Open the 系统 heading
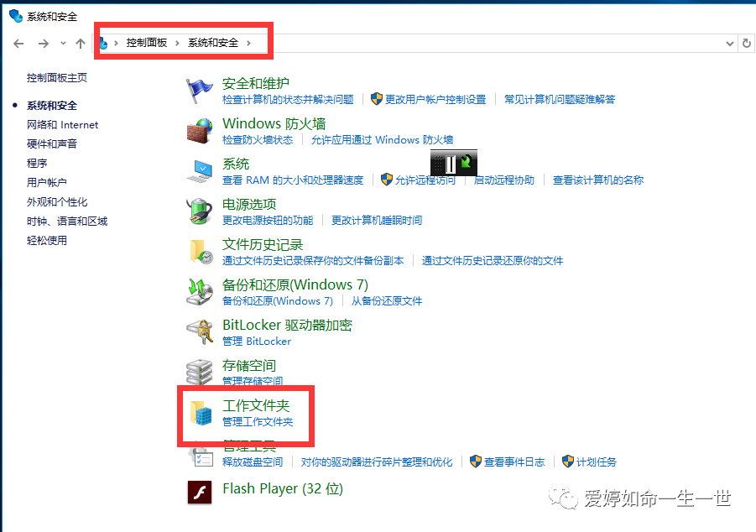756x532 pixels. click(x=236, y=164)
